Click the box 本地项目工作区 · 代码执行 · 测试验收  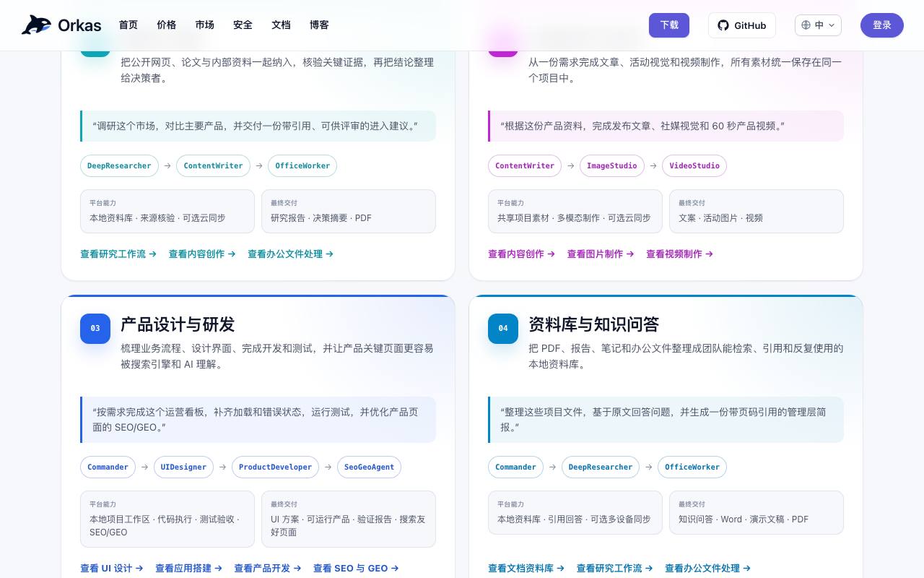point(167,519)
